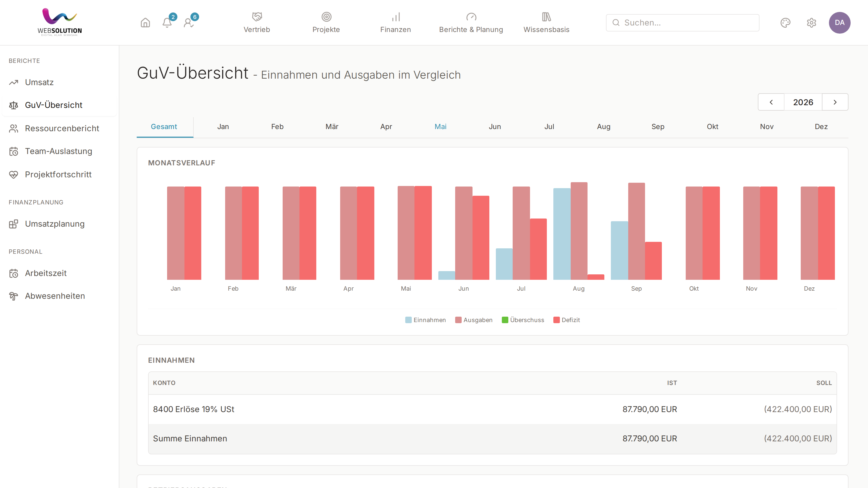This screenshot has width=868, height=488.
Task: Select GuV-Übersicht in the sidebar
Action: click(x=59, y=105)
